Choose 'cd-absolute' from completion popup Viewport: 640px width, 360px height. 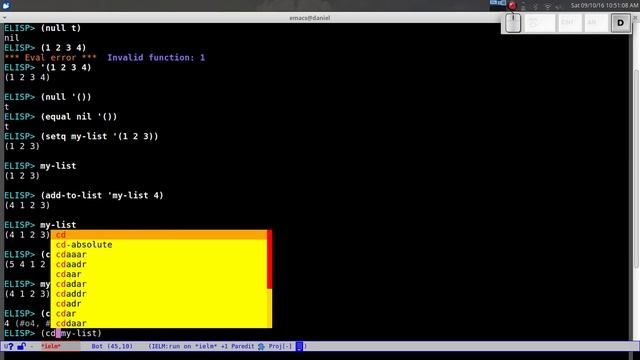click(159, 244)
